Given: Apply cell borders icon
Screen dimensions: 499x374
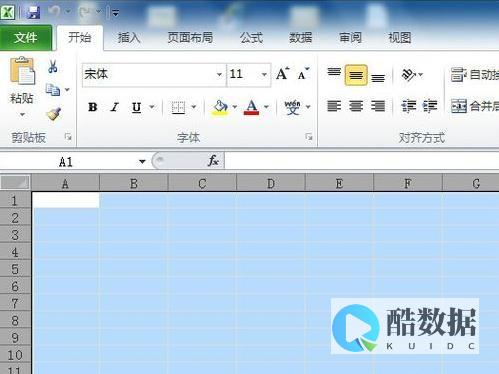Looking at the screenshot, I should coord(178,107).
